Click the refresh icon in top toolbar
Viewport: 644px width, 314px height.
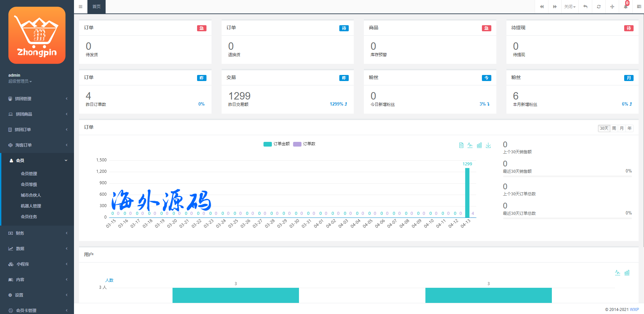599,7
